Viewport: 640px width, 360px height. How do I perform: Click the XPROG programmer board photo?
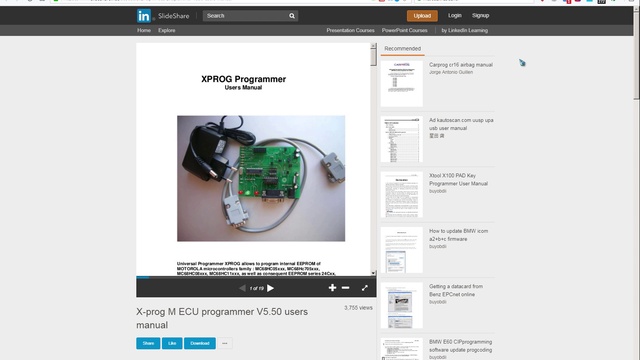coord(261,178)
